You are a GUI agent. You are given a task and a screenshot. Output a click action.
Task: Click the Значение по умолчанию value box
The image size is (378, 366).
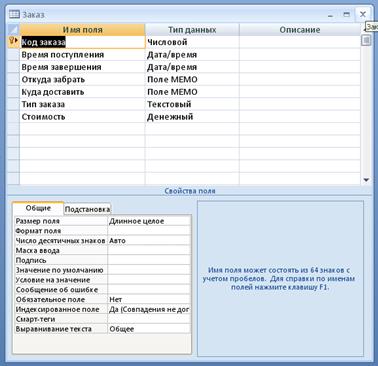click(149, 270)
